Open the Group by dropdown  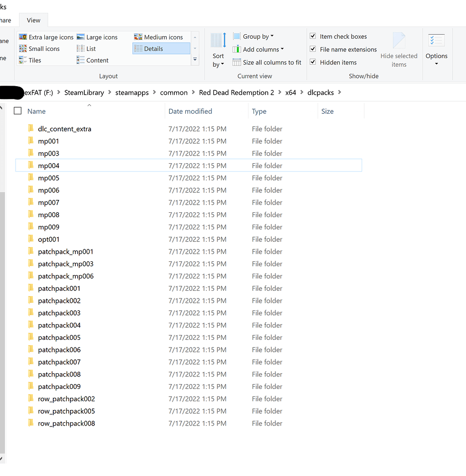click(255, 36)
